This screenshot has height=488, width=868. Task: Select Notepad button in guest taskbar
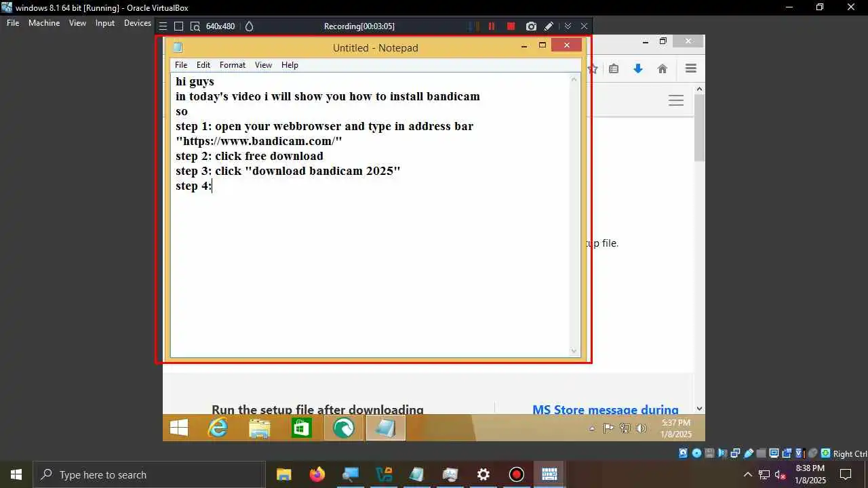(x=386, y=428)
